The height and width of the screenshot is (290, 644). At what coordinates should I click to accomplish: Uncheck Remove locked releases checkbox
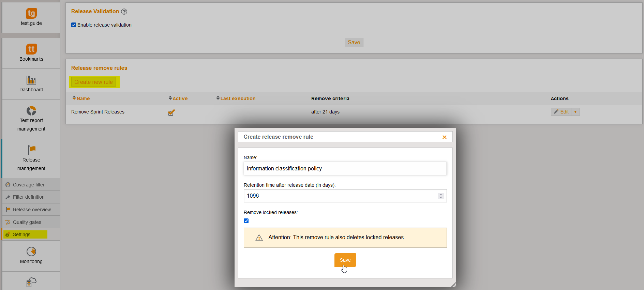tap(246, 221)
